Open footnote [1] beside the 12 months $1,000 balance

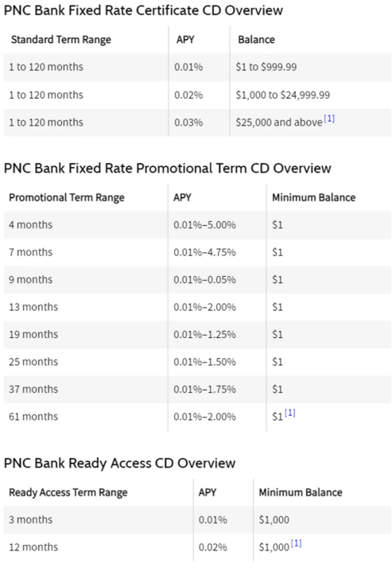click(x=296, y=543)
